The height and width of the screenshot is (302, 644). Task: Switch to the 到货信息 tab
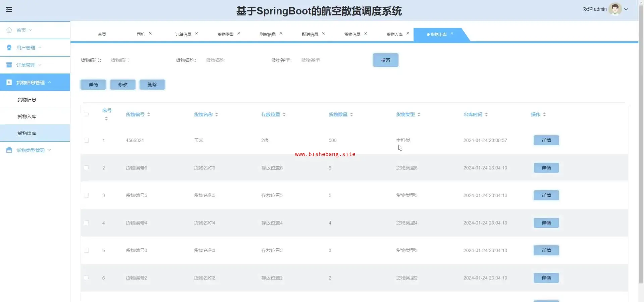coord(268,35)
